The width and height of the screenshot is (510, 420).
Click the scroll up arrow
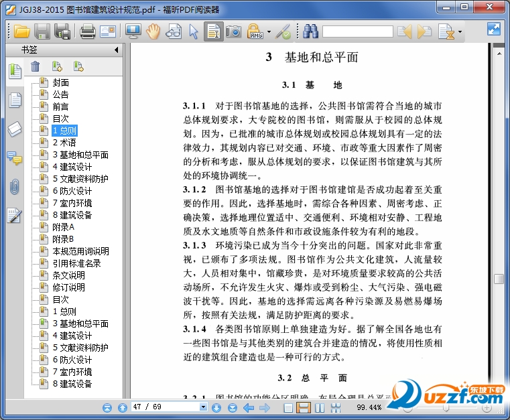coord(499,54)
